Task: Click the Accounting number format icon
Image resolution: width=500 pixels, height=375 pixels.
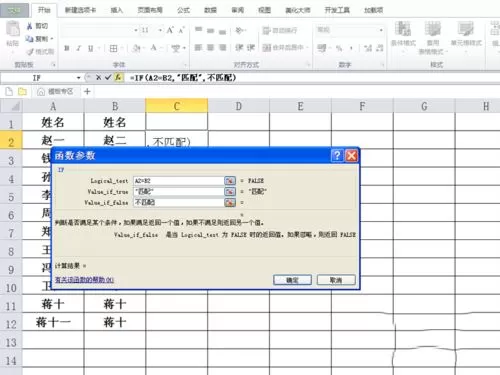Action: click(x=322, y=48)
